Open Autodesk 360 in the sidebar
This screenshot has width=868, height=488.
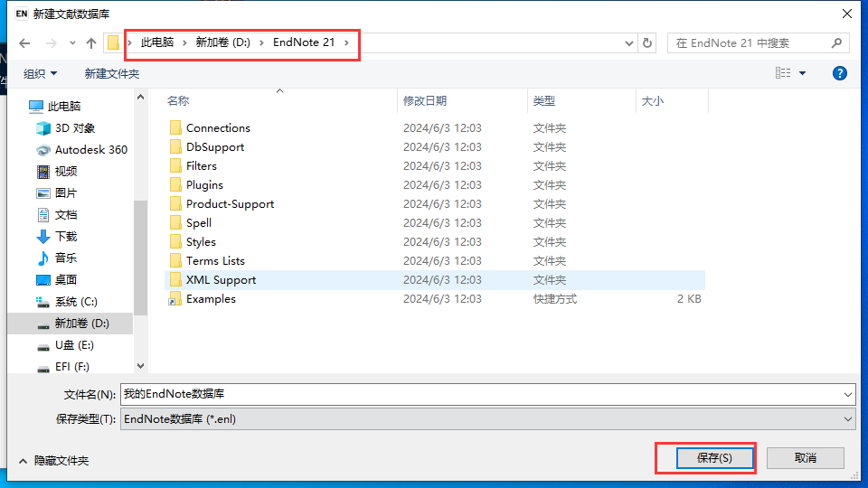[x=82, y=150]
